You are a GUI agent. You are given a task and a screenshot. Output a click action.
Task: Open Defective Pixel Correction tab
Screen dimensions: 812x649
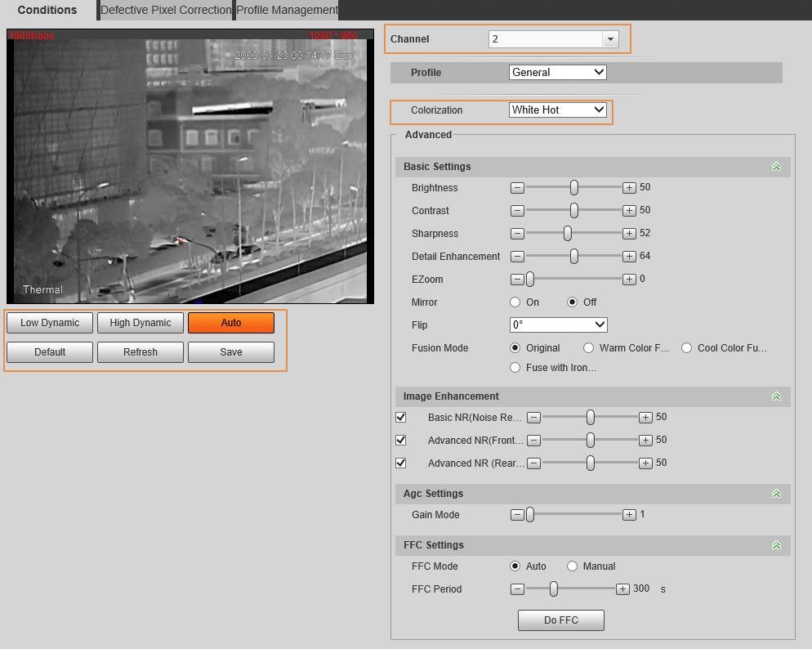165,10
